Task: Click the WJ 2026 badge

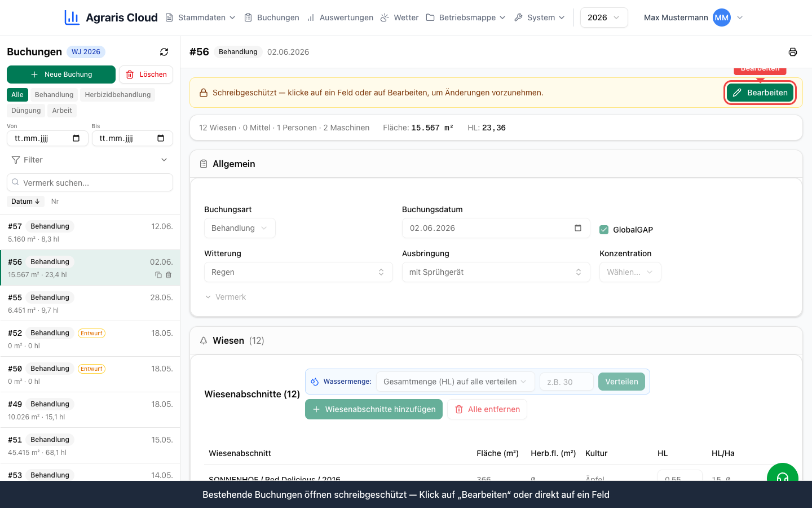Action: click(x=86, y=52)
